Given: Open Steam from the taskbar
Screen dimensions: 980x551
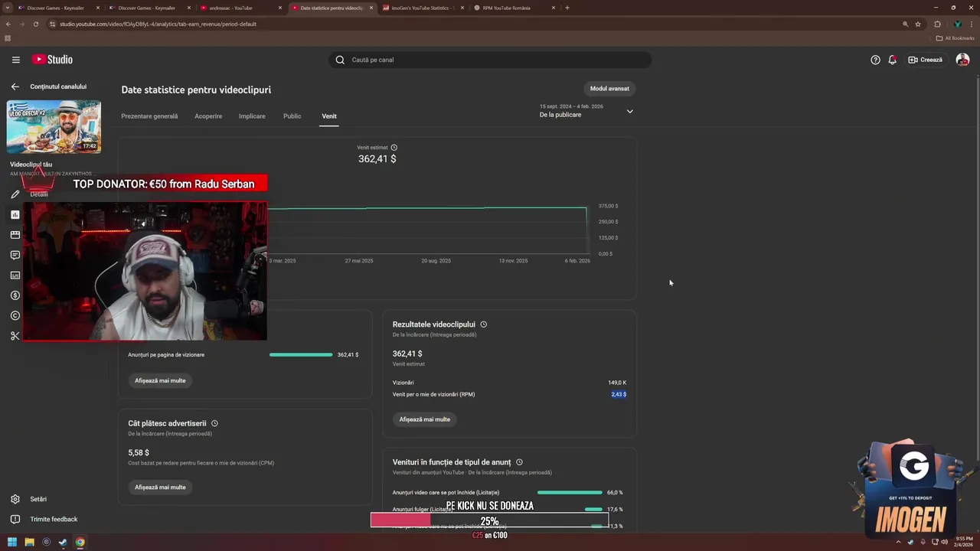Looking at the screenshot, I should pos(63,543).
